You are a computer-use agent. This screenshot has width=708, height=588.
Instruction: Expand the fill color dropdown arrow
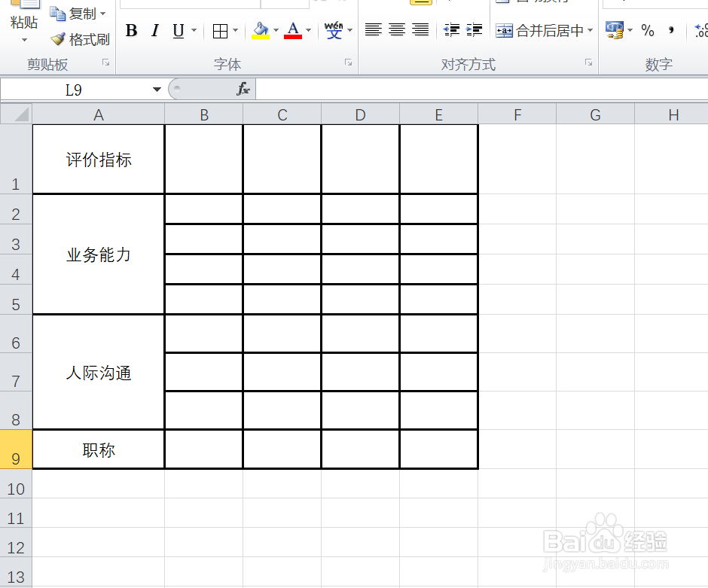(x=276, y=31)
